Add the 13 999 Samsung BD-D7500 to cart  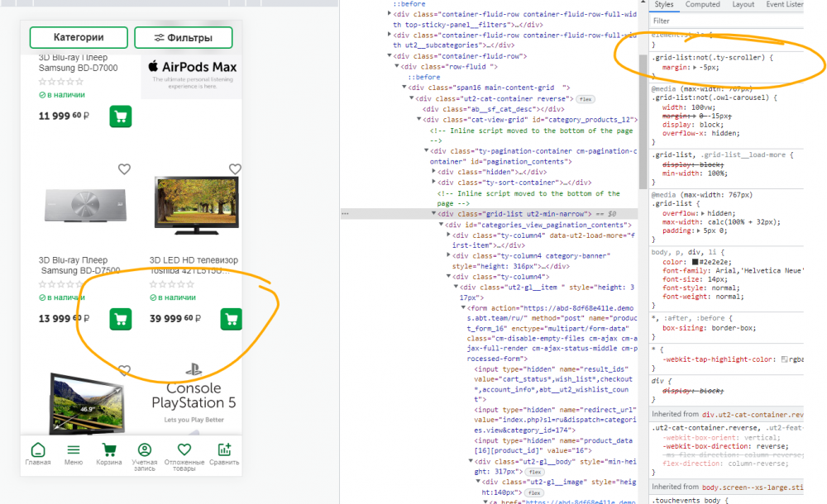click(x=120, y=318)
